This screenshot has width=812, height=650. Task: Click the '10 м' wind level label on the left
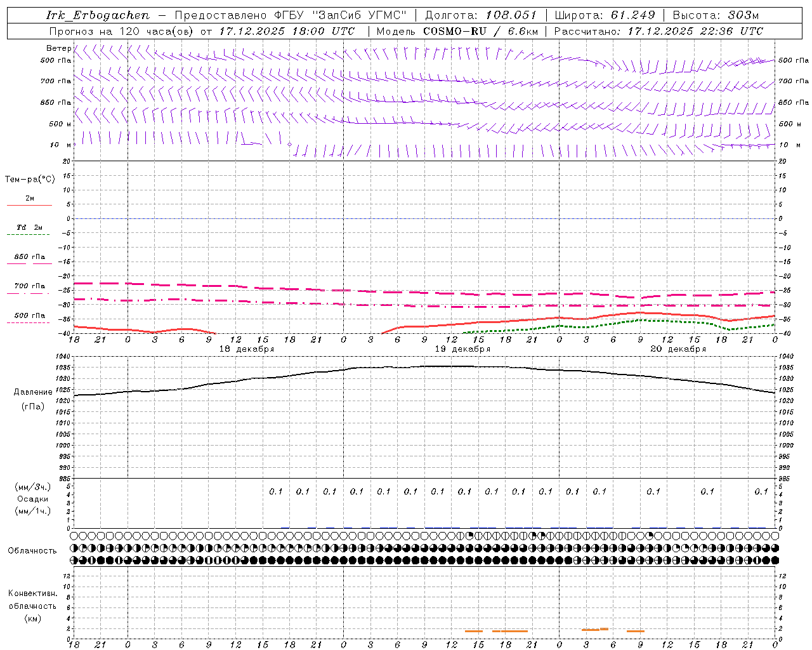pyautogui.click(x=60, y=145)
